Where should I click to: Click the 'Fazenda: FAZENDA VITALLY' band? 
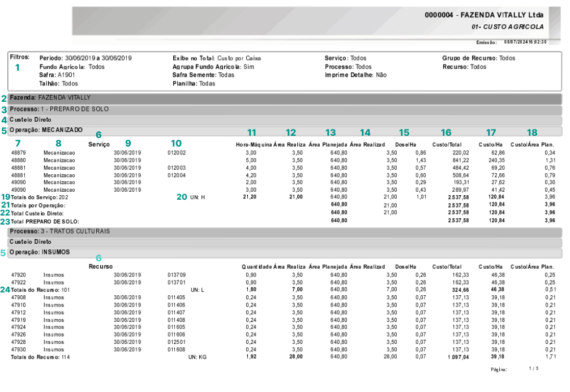(285, 98)
